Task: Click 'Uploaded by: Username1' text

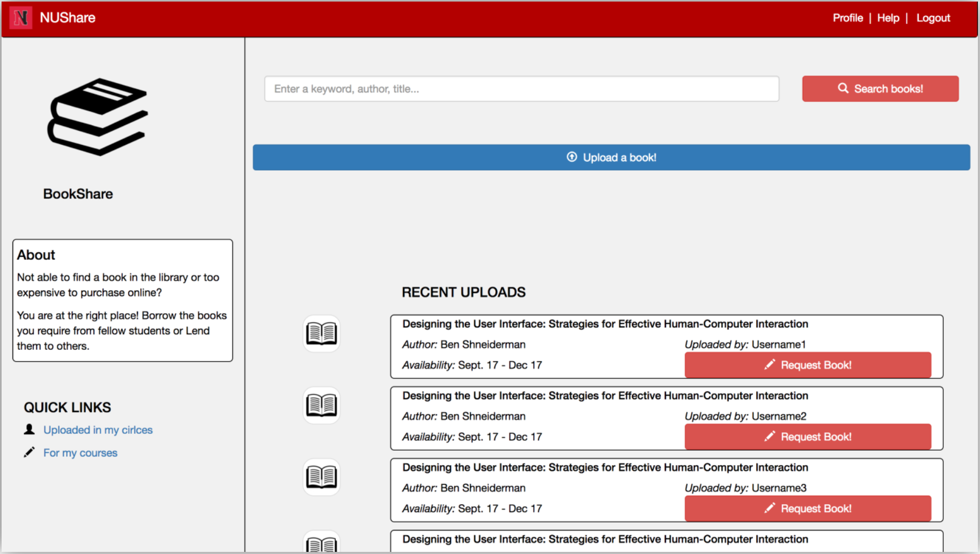Action: tap(745, 345)
